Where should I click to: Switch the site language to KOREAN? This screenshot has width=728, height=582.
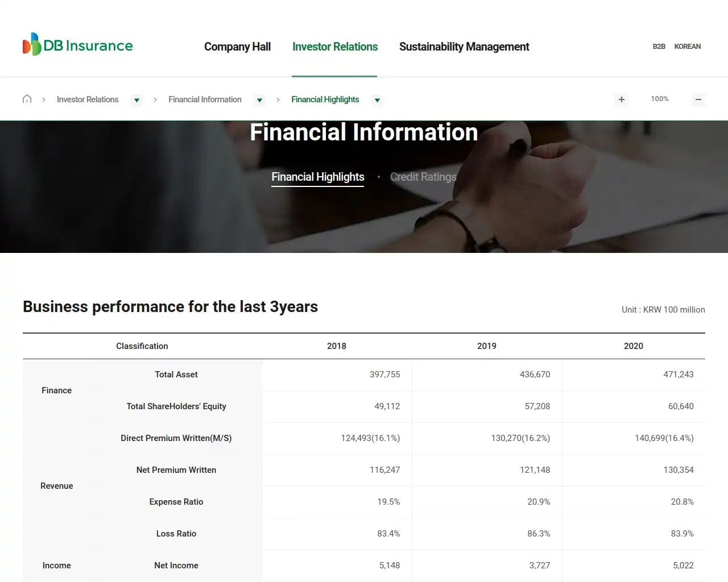coord(688,46)
